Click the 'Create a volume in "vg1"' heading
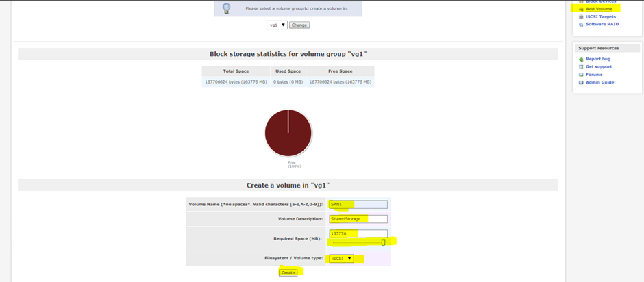Image resolution: width=644 pixels, height=282 pixels. (x=288, y=185)
